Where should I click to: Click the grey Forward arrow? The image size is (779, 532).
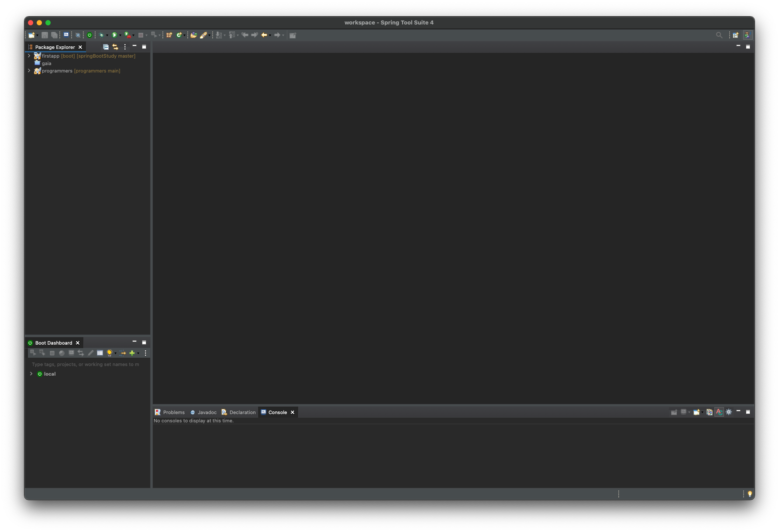point(277,35)
